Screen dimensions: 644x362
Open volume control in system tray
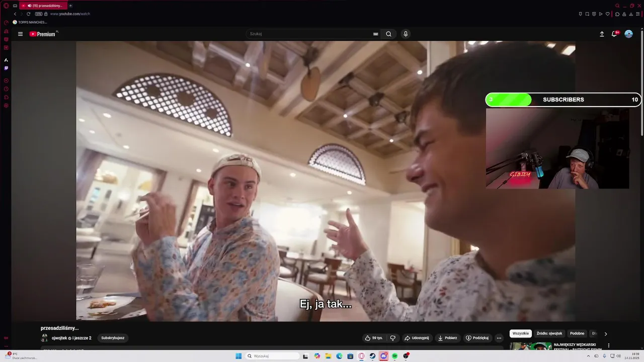pyautogui.click(x=618, y=356)
